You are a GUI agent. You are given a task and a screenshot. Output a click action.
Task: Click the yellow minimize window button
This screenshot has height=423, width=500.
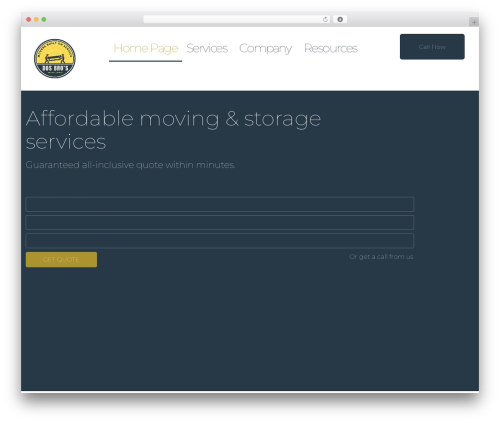[36, 19]
